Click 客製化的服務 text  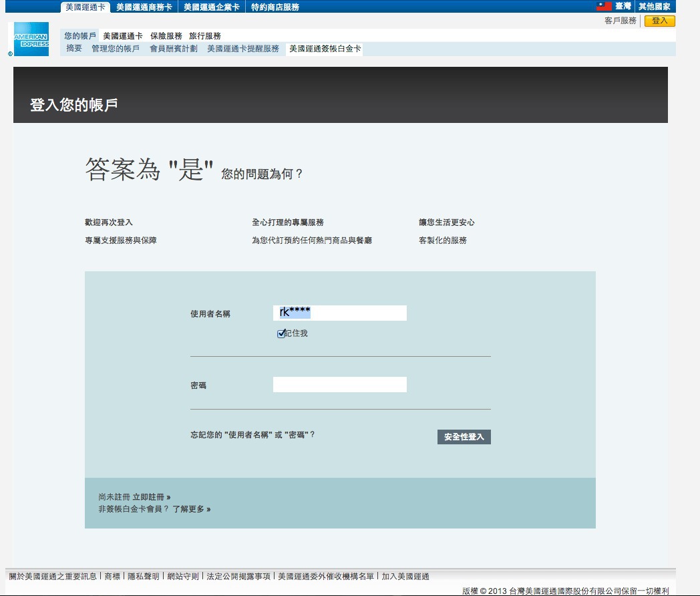click(x=443, y=240)
